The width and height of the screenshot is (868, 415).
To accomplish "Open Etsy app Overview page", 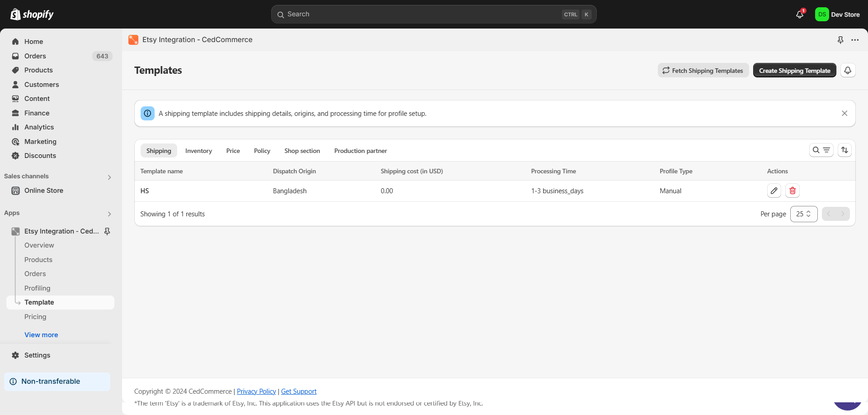I will point(39,245).
